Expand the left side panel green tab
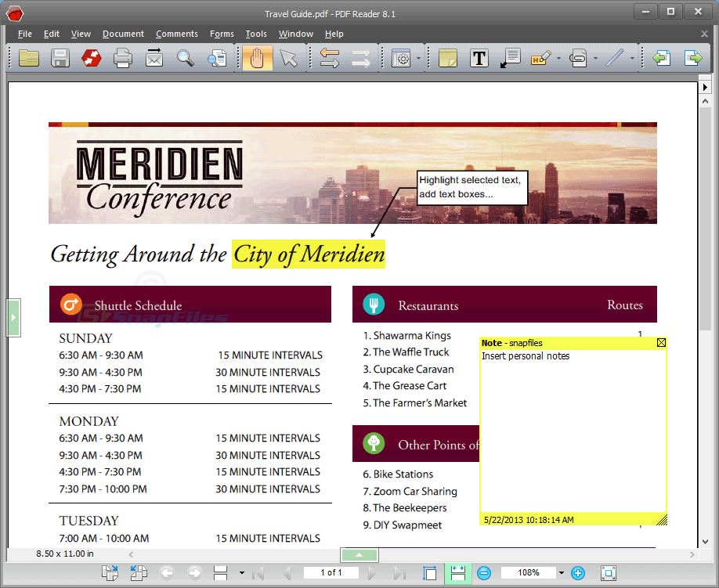Viewport: 719px width, 588px height. point(13,317)
